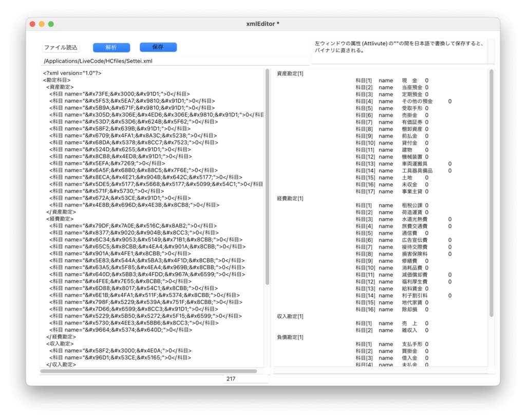Image resolution: width=526 pixels, height=420 pixels.
Task: Click the 保存 button to save
Action: pyautogui.click(x=158, y=47)
